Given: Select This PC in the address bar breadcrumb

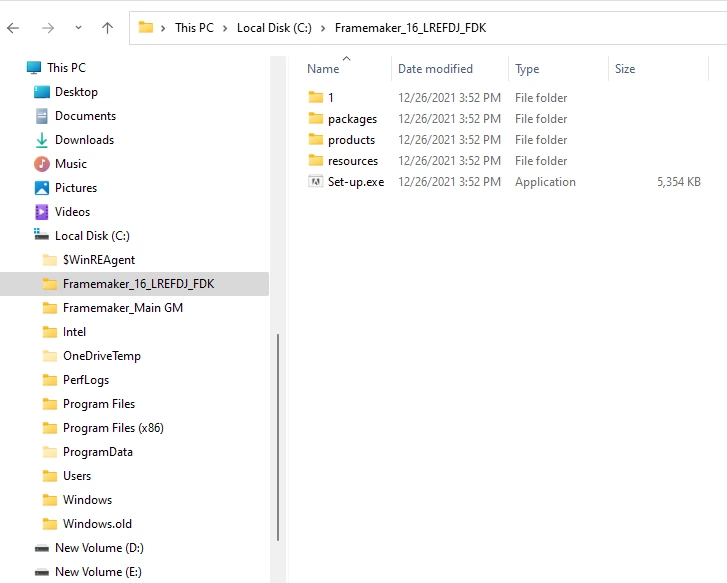Looking at the screenshot, I should [194, 28].
